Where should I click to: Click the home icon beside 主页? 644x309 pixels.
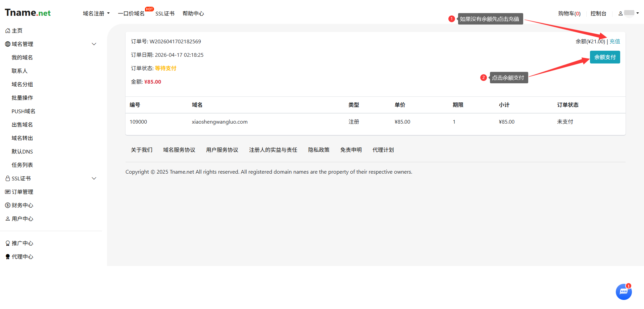coord(8,31)
